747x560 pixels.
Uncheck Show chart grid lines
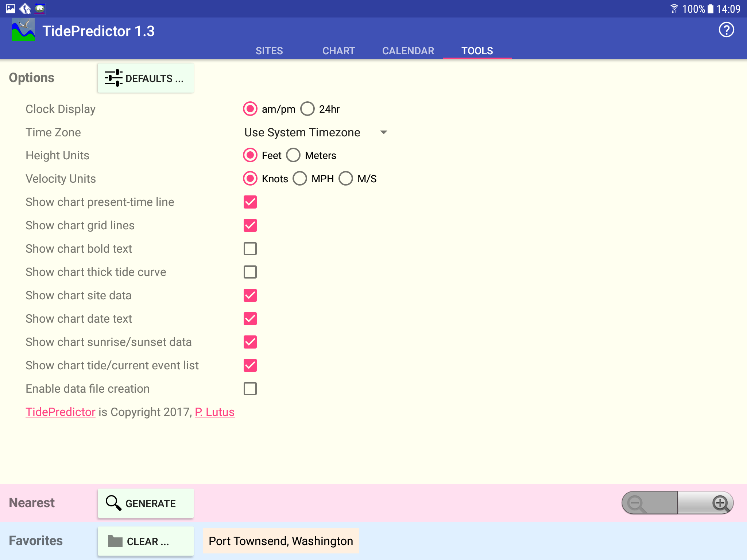(250, 225)
